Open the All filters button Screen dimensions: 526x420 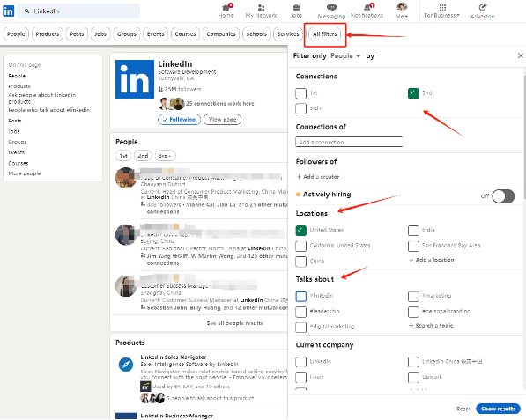(x=325, y=34)
